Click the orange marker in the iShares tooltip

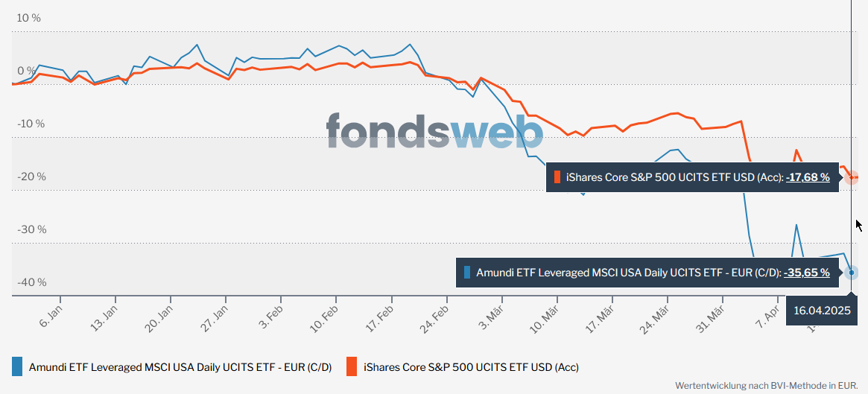pos(557,177)
